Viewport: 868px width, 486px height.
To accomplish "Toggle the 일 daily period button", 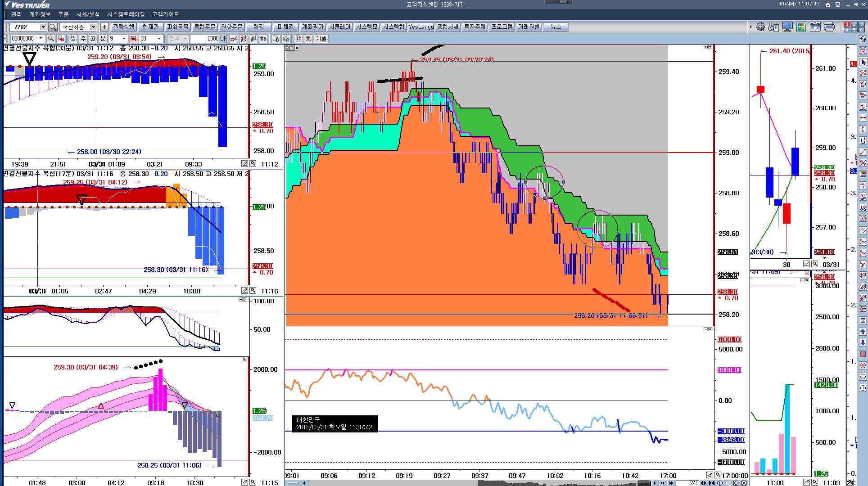I will 73,39.
